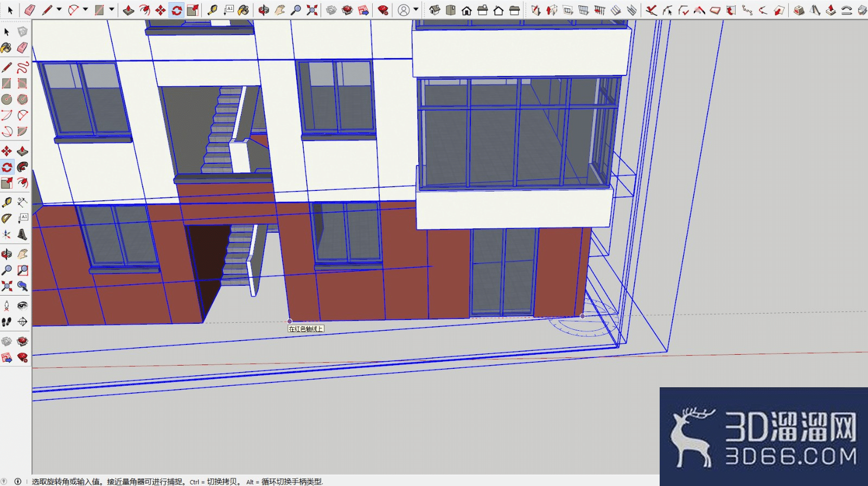Switch to Iso view icon
The image size is (868, 486).
click(x=435, y=10)
